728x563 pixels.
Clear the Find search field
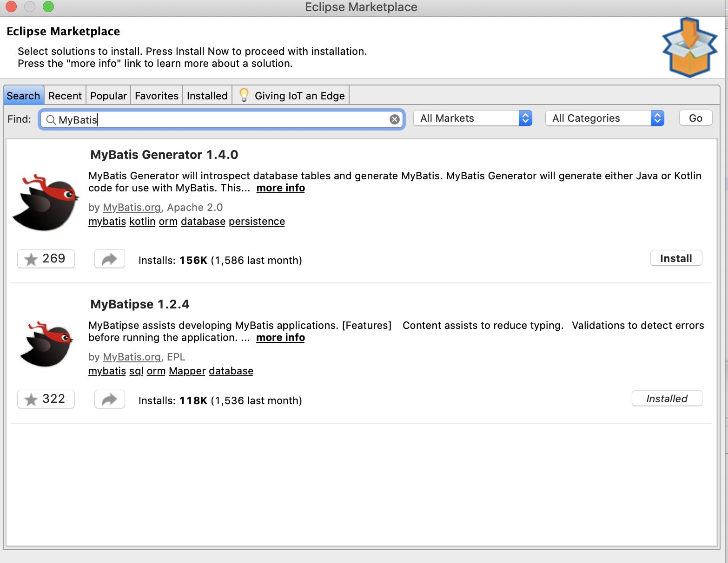coord(395,119)
